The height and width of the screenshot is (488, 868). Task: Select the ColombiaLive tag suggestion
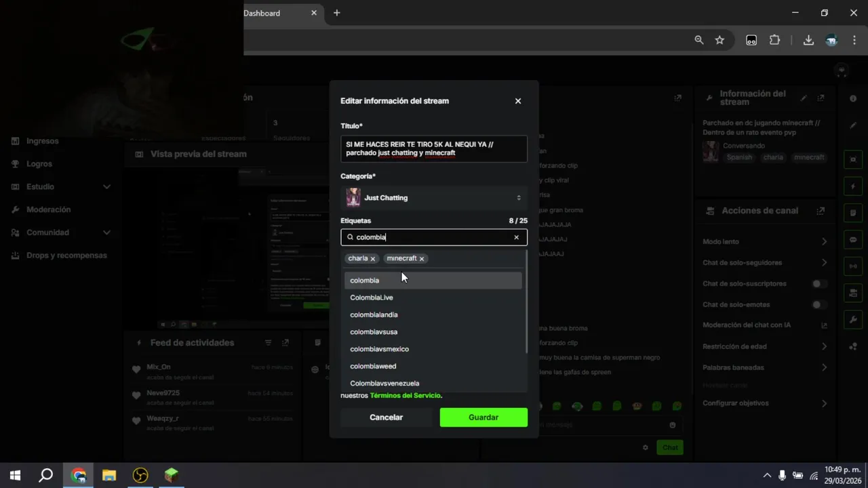click(433, 298)
